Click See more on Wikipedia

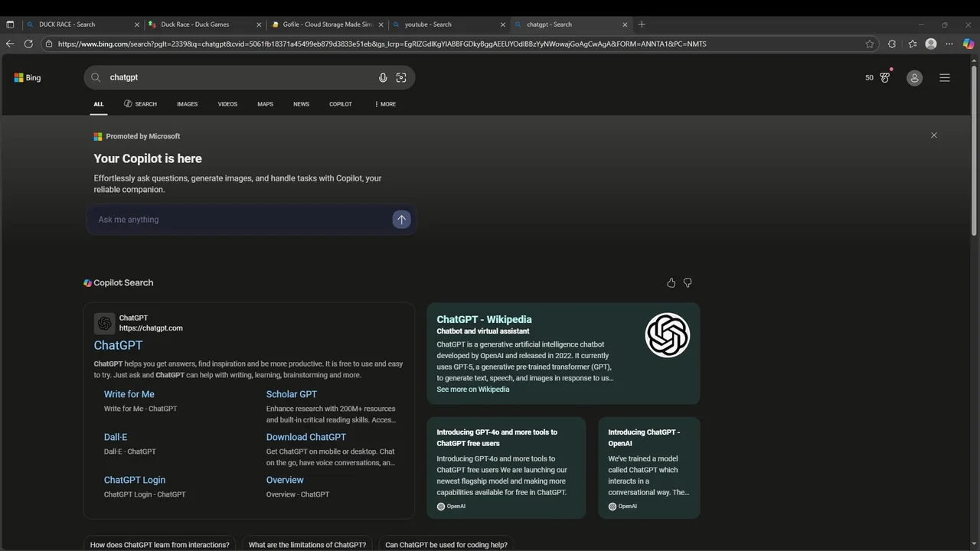(x=473, y=390)
